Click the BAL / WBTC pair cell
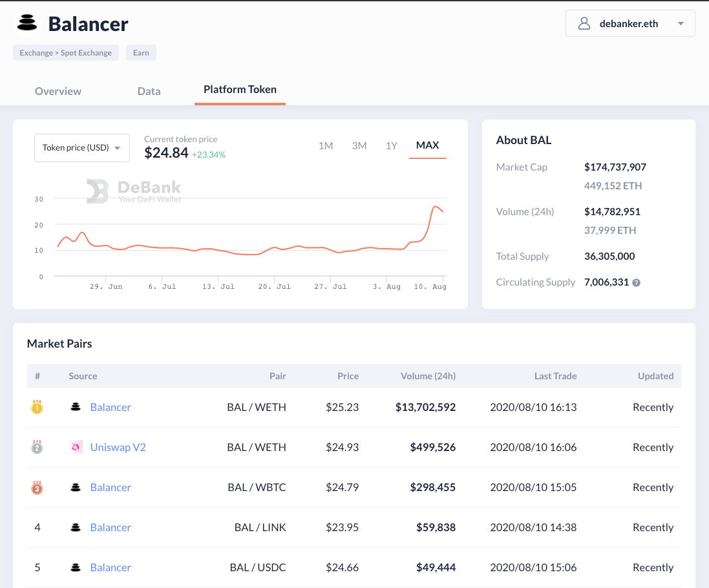The width and height of the screenshot is (709, 588). click(x=257, y=487)
